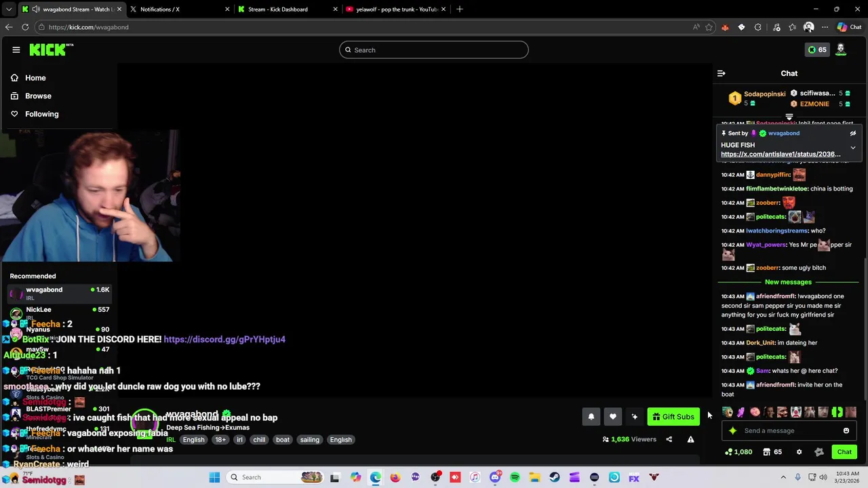Select the chill stream tag
The width and height of the screenshot is (868, 488).
pos(259,439)
